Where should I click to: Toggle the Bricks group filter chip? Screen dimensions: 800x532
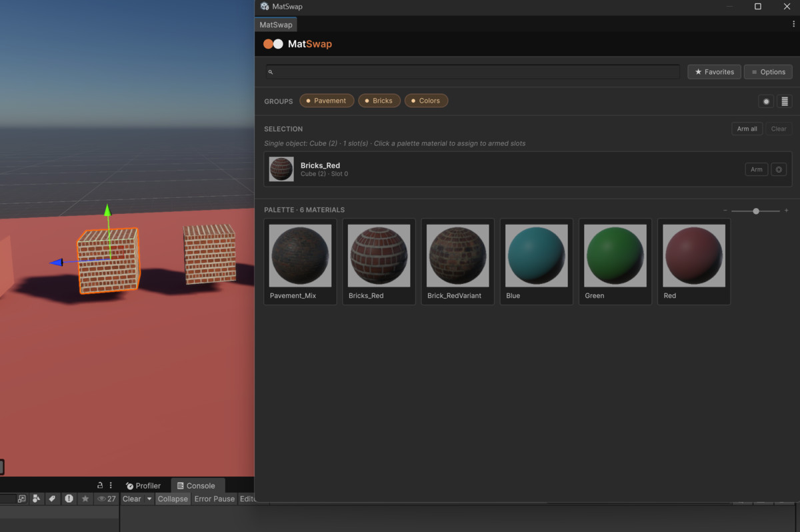379,101
